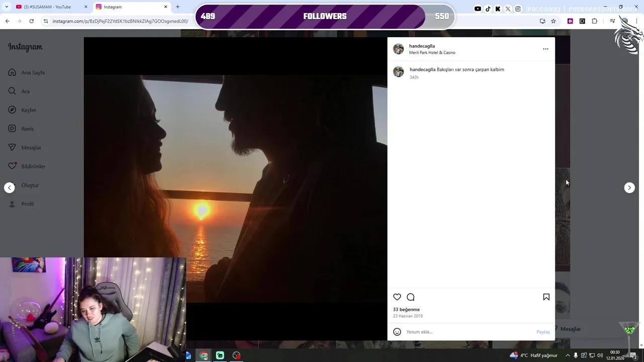Click the Paylaş post button
644x362 pixels.
543,332
